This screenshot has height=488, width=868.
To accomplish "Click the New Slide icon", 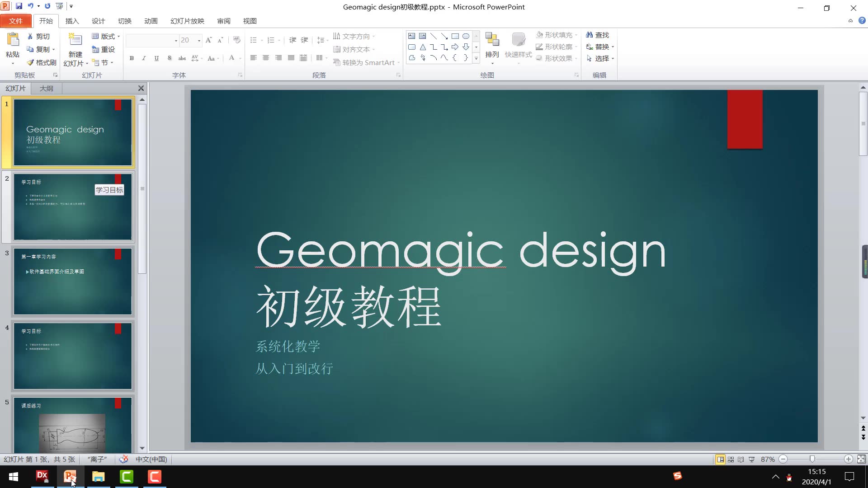I will click(75, 40).
